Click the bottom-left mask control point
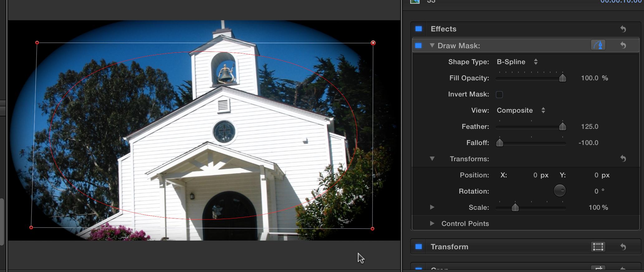The height and width of the screenshot is (272, 644). pos(31,227)
